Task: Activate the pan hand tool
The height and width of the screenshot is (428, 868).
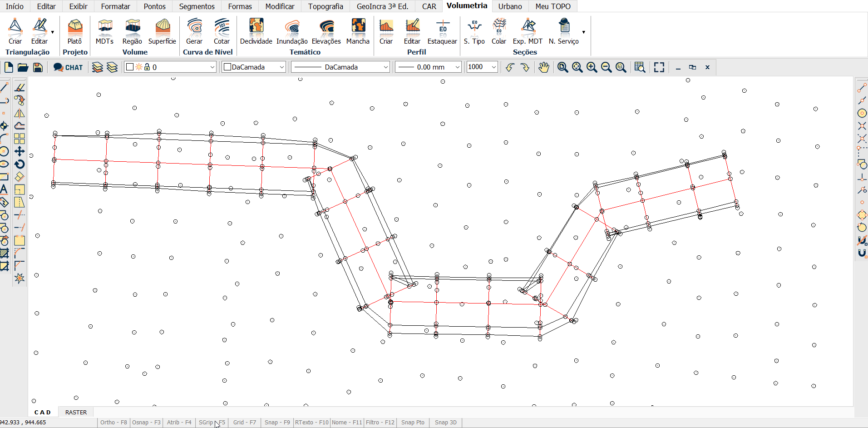Action: 543,67
